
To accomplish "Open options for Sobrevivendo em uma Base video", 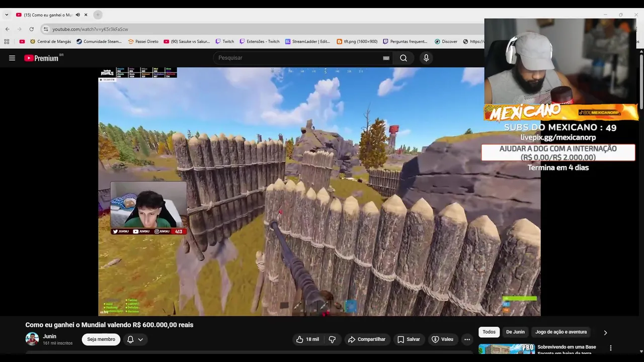I will (611, 348).
